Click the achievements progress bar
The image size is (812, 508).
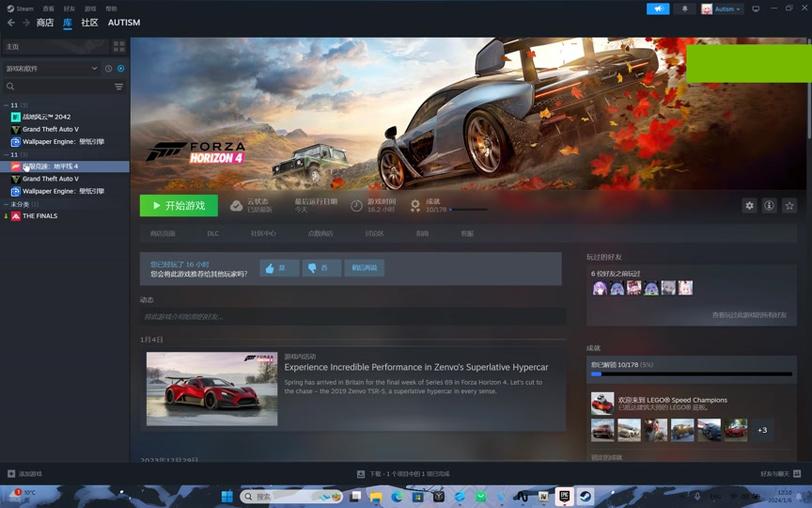coord(691,373)
